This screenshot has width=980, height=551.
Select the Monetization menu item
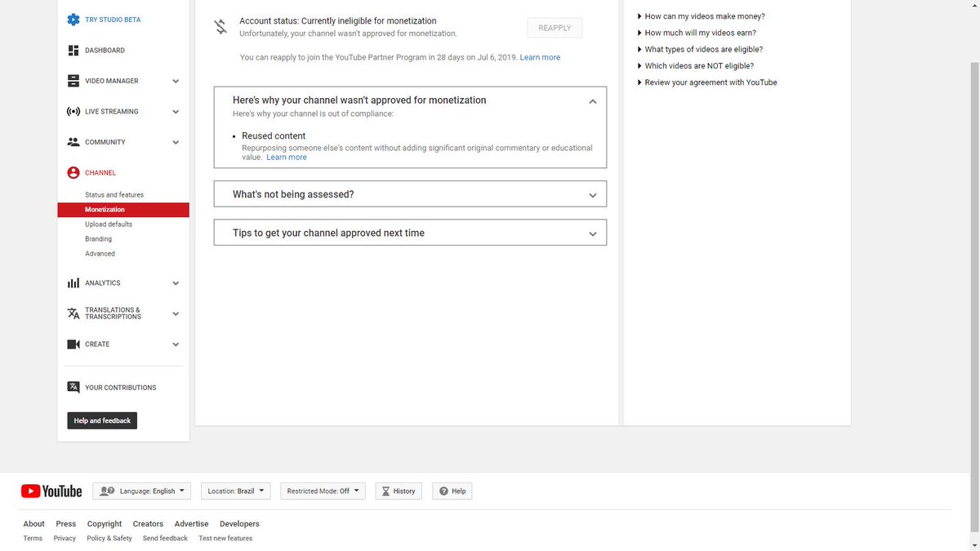pyautogui.click(x=123, y=210)
